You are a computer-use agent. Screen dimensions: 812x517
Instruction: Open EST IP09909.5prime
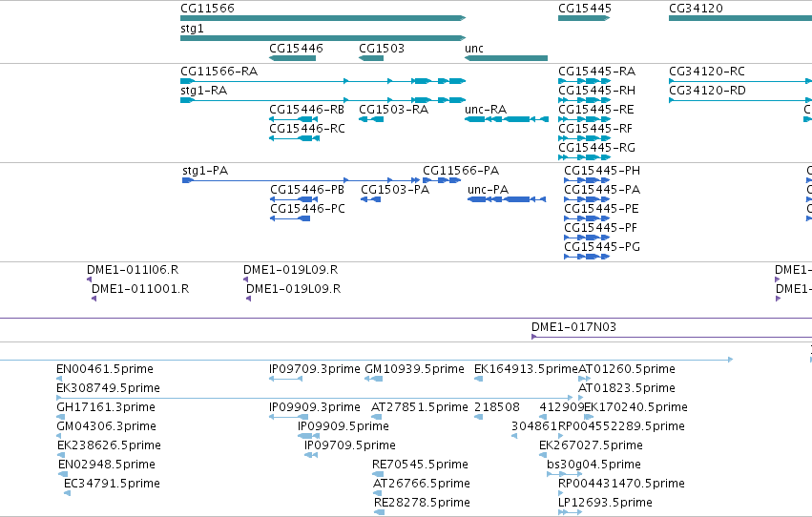[308, 436]
